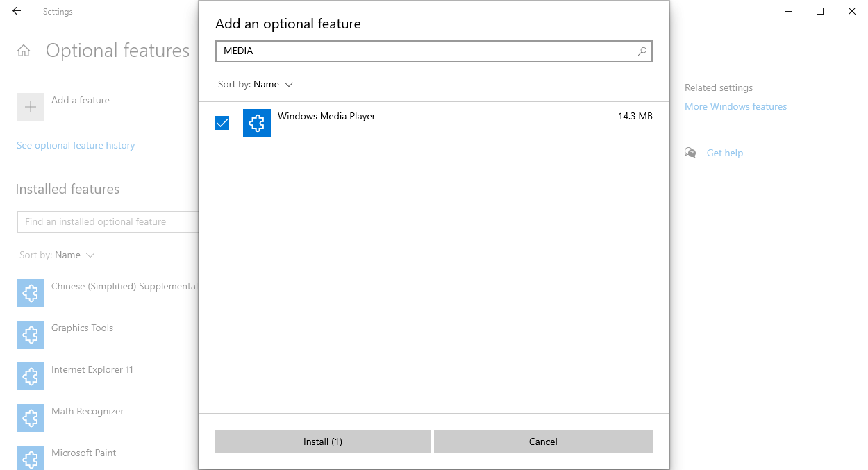Go back using the Settings back arrow
This screenshot has height=470, width=868.
tap(17, 11)
